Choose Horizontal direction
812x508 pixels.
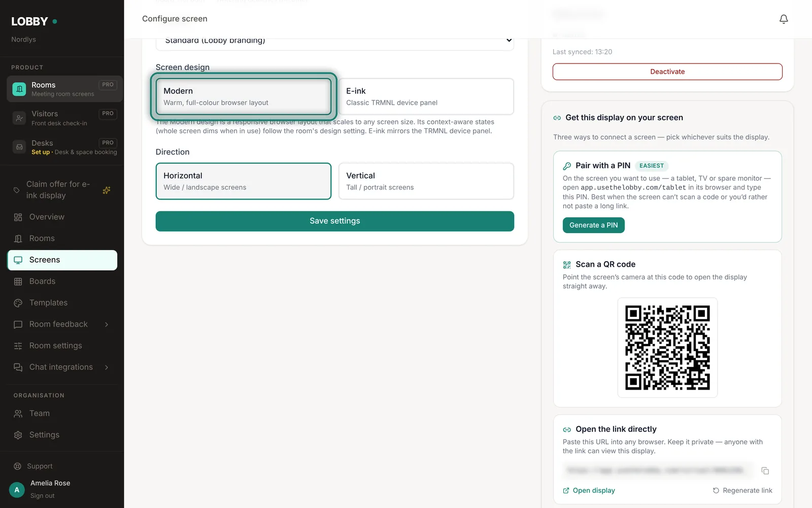coord(244,181)
